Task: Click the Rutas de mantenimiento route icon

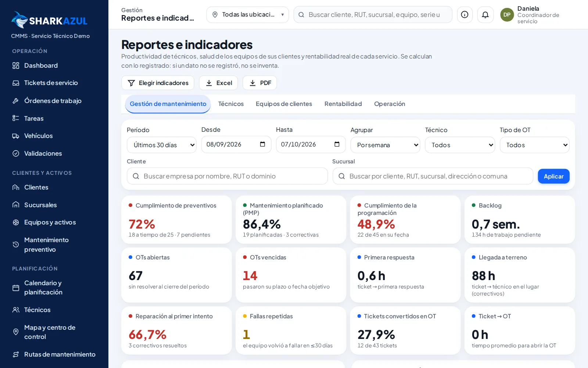Action: pos(16,354)
